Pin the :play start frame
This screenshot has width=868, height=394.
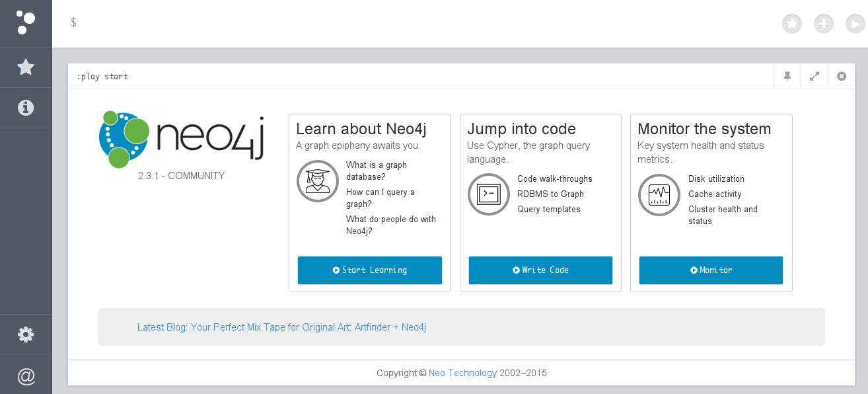(787, 76)
